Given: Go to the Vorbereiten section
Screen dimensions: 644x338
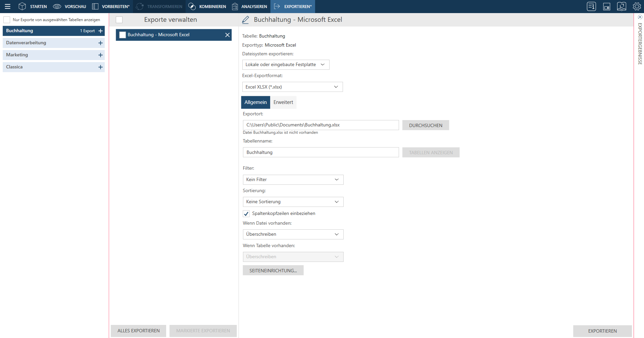Looking at the screenshot, I should tap(111, 6).
